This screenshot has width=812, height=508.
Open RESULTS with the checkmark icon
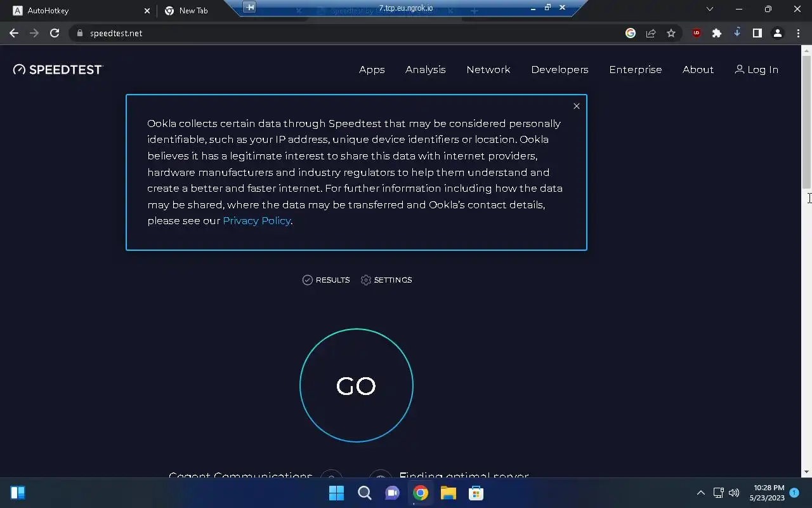pyautogui.click(x=326, y=280)
